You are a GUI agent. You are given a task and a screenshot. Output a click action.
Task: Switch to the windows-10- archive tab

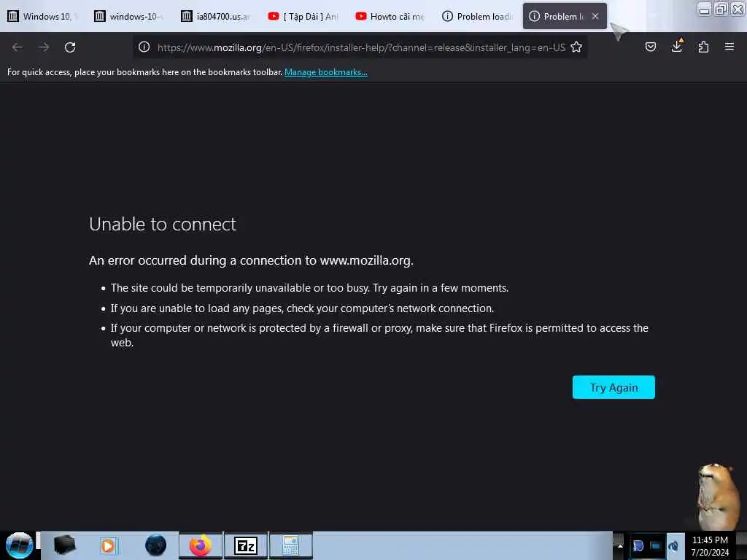pos(130,16)
